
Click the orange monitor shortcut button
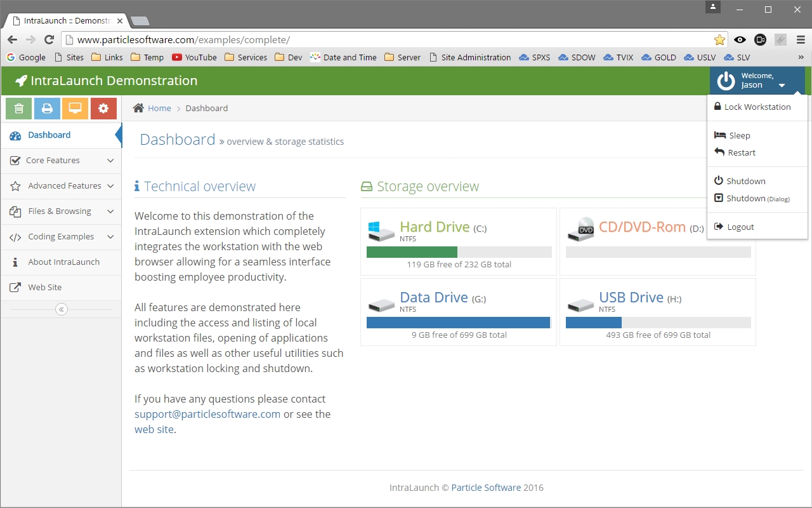click(x=75, y=109)
